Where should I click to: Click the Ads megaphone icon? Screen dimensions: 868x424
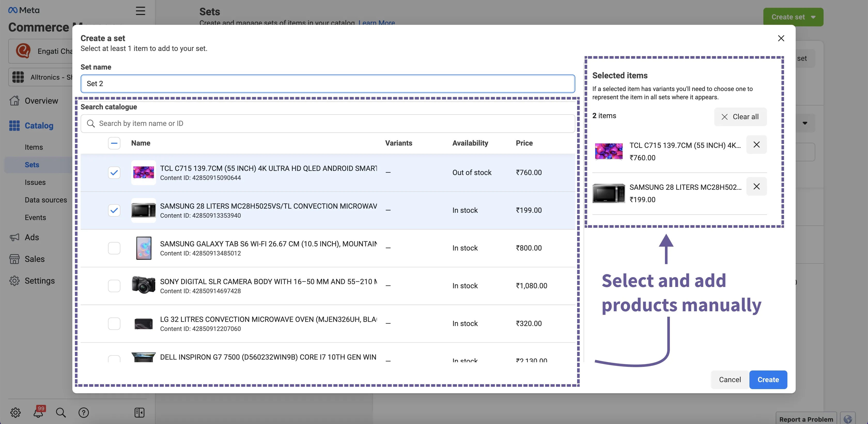14,237
